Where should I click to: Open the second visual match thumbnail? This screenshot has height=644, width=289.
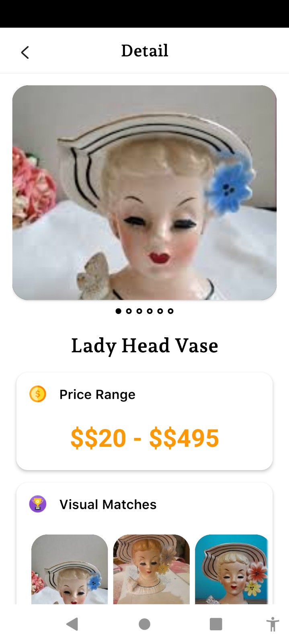point(151,569)
